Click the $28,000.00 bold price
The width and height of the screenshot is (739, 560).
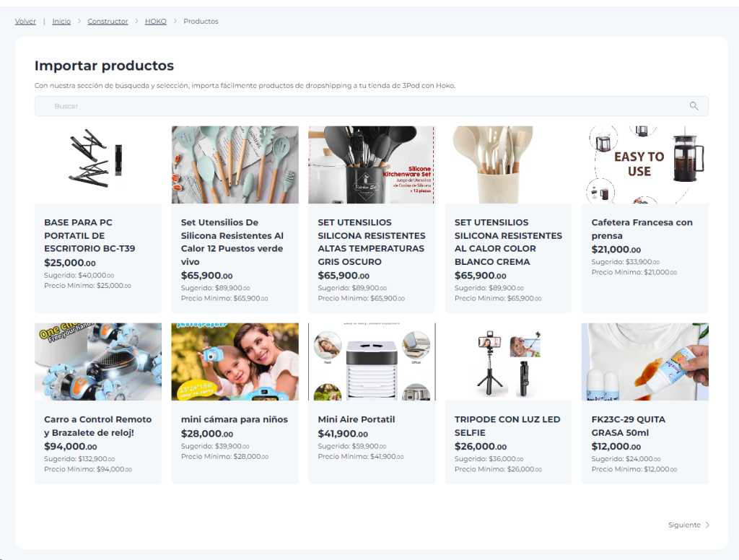tap(207, 434)
